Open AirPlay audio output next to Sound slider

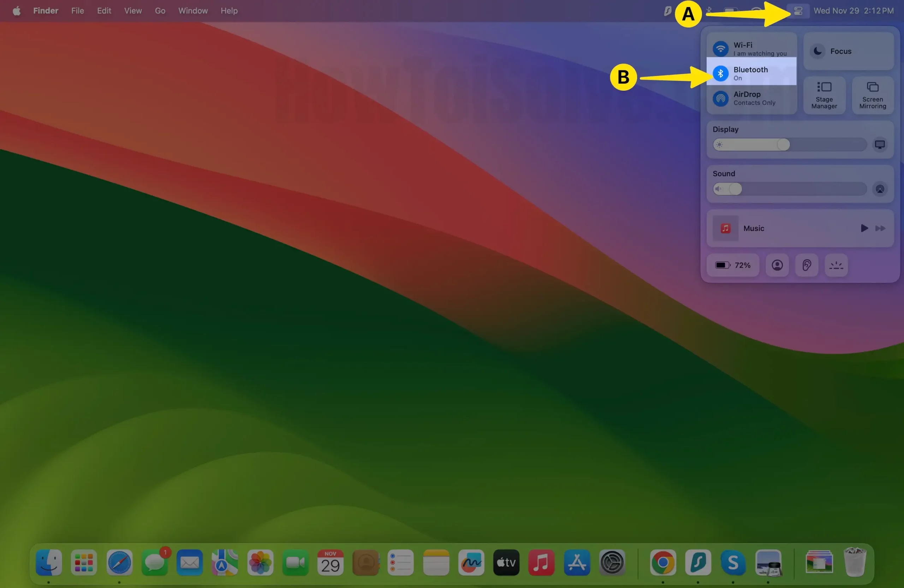879,189
